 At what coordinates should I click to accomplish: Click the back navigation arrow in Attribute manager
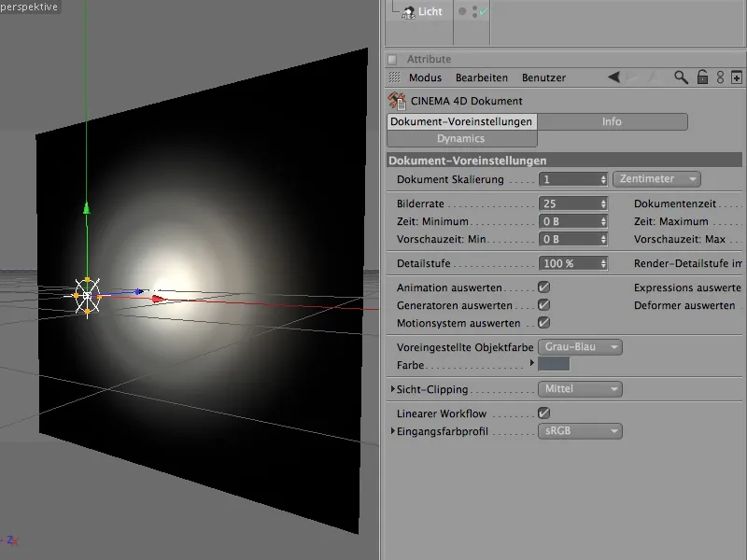614,77
